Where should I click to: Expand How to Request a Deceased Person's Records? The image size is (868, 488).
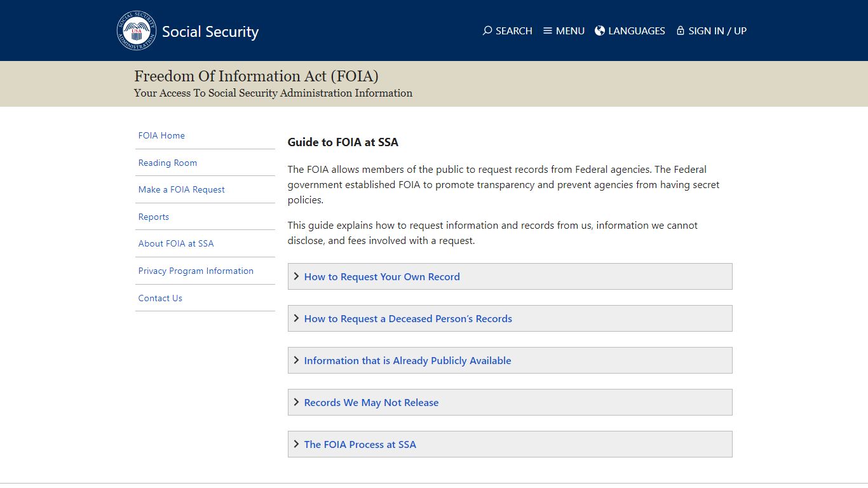[x=510, y=318]
